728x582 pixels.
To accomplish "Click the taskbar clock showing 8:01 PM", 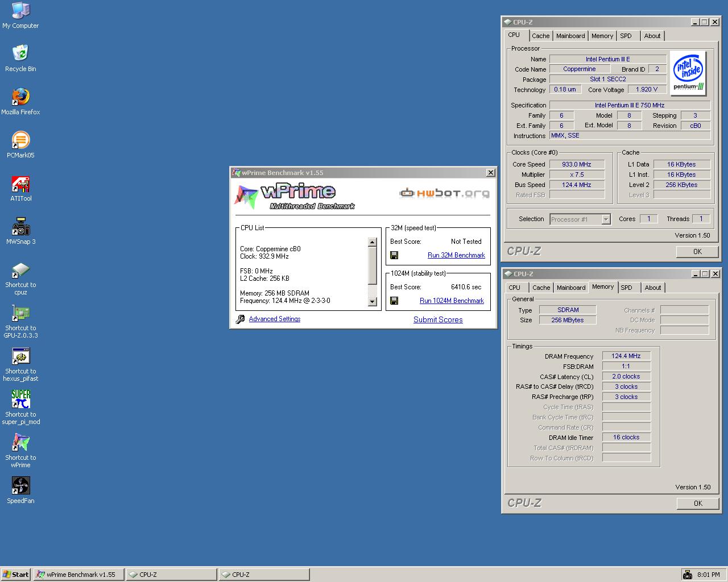I will coord(708,575).
